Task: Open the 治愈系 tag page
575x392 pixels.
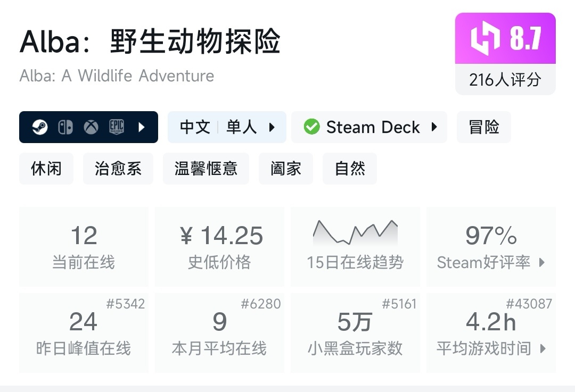Action: [x=118, y=168]
